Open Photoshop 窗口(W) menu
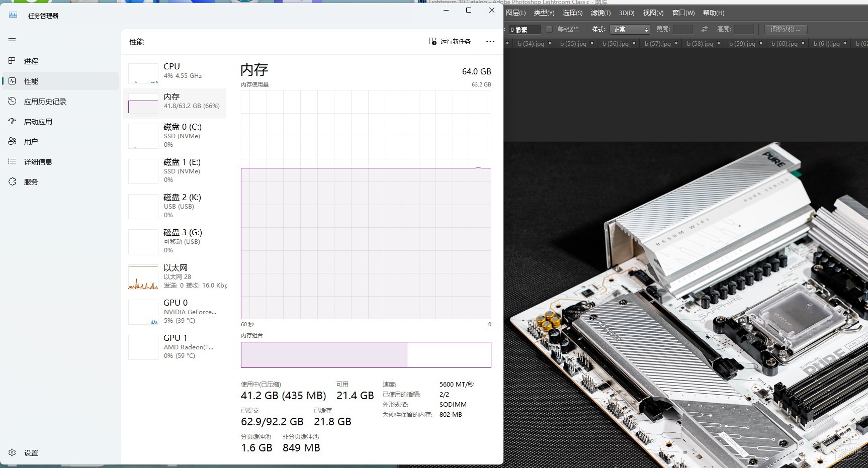Screen dimensions: 868x468 point(683,13)
